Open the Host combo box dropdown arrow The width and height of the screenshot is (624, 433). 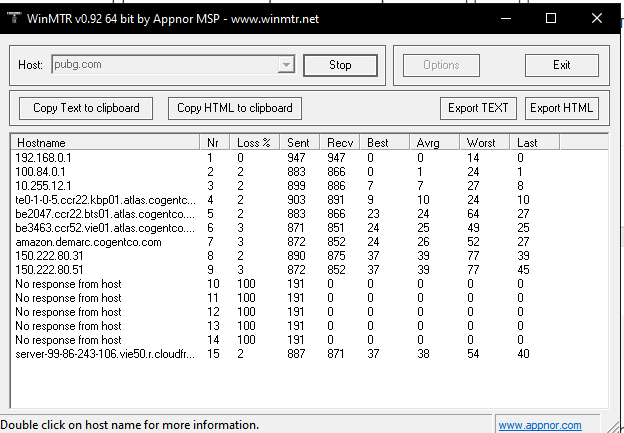click(x=286, y=64)
